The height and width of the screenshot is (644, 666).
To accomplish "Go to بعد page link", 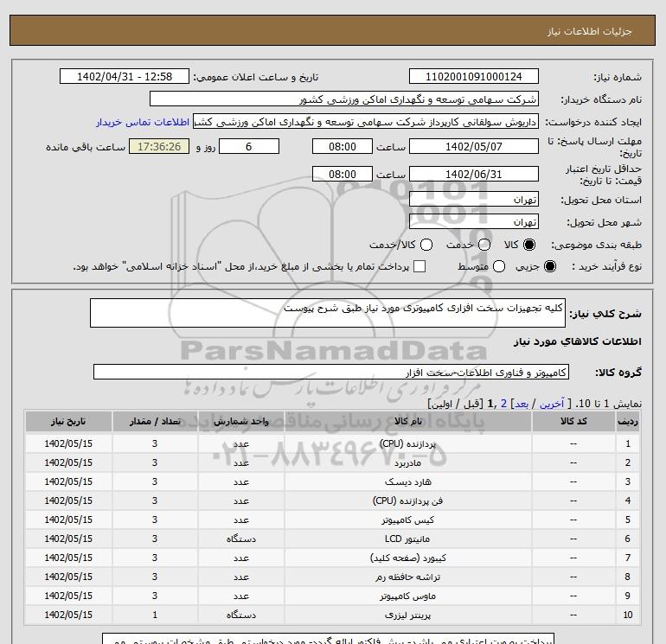I will pos(522,404).
